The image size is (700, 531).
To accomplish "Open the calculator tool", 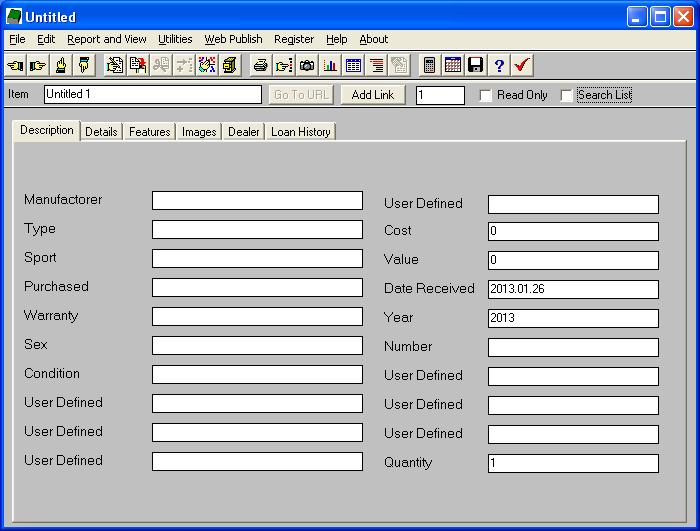I will click(x=430, y=65).
